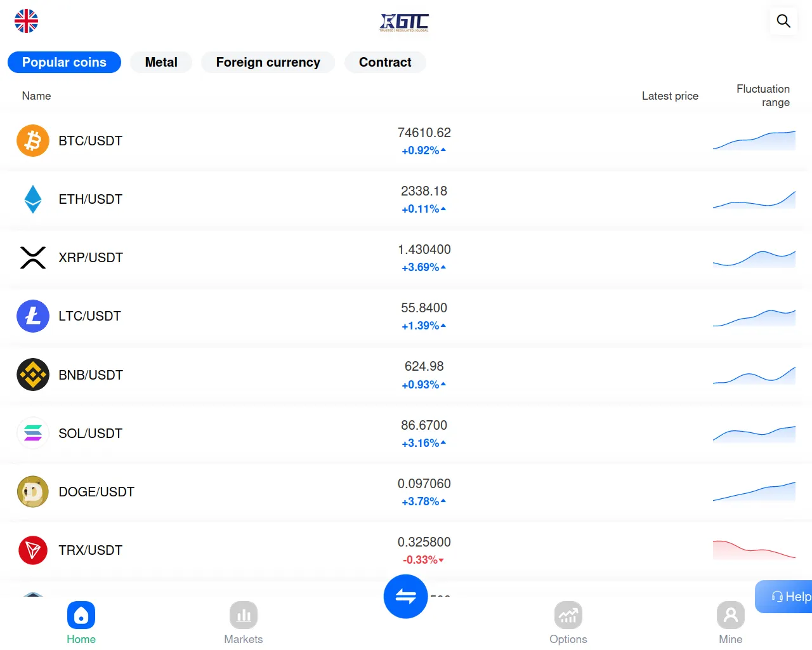View the BTC/USDT fluctuation sparkline
The image size is (812, 650).
coord(754,140)
